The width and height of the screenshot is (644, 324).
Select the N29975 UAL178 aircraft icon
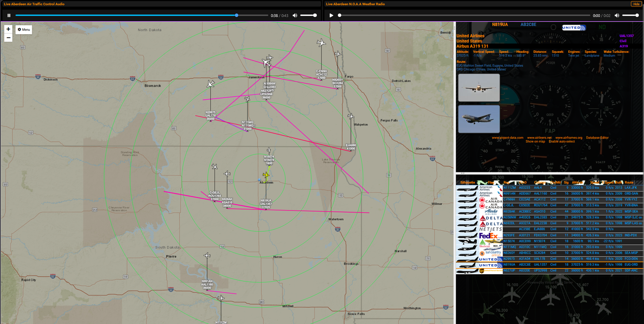(x=210, y=84)
